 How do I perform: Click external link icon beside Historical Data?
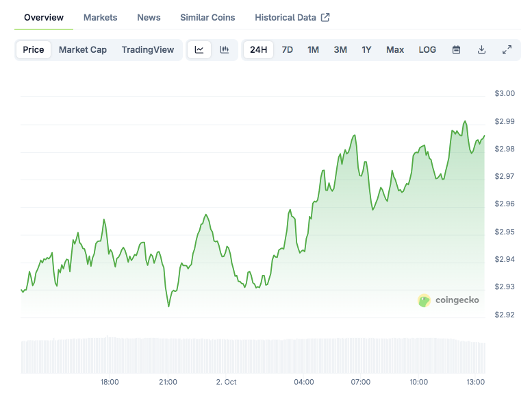pos(325,17)
